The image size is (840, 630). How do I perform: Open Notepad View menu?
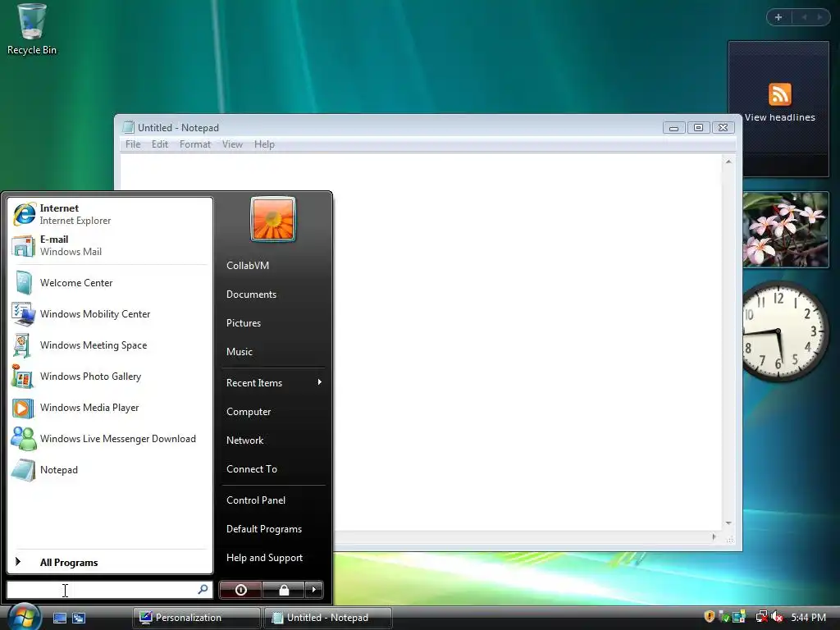click(232, 144)
